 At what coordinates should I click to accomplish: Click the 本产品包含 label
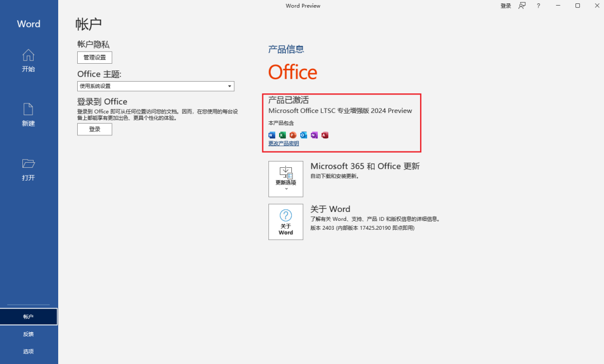tap(281, 123)
